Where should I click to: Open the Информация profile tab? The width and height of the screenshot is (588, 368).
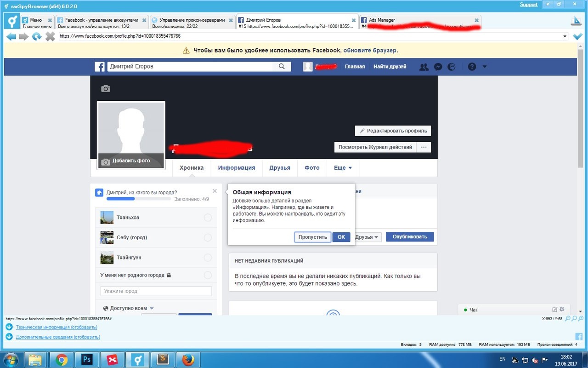pyautogui.click(x=237, y=168)
